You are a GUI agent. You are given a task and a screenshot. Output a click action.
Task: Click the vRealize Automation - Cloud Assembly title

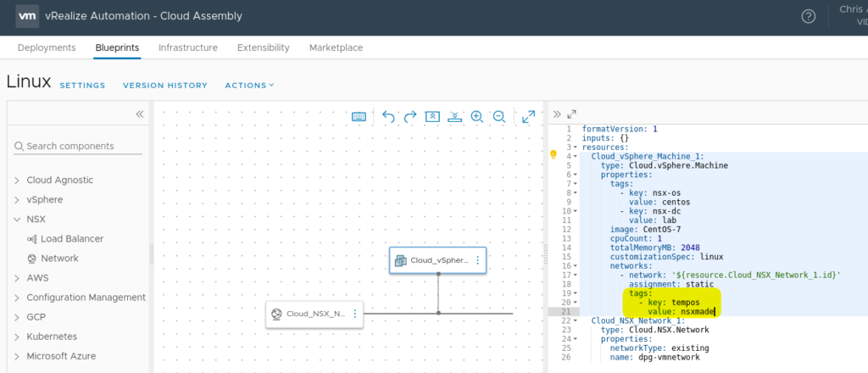click(x=143, y=16)
